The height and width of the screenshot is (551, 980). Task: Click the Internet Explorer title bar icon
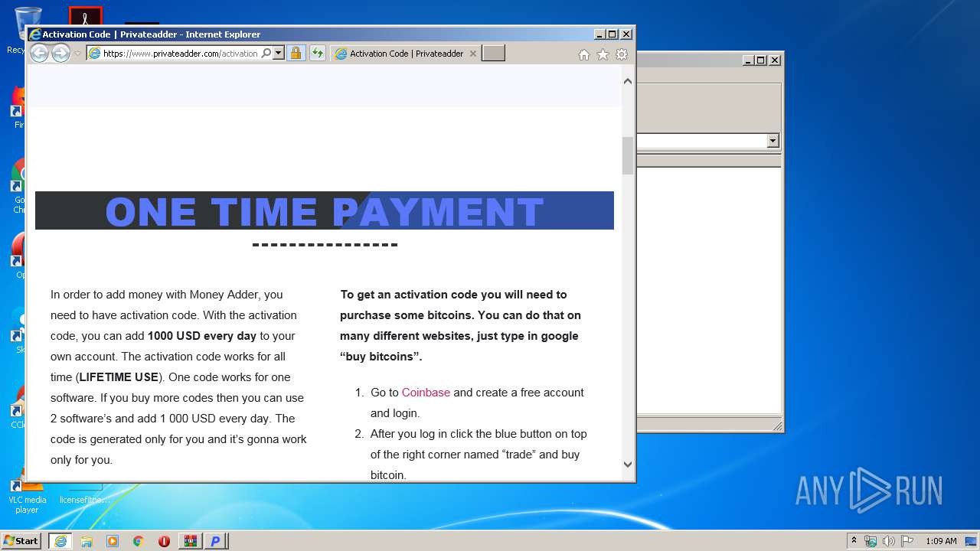(x=34, y=34)
